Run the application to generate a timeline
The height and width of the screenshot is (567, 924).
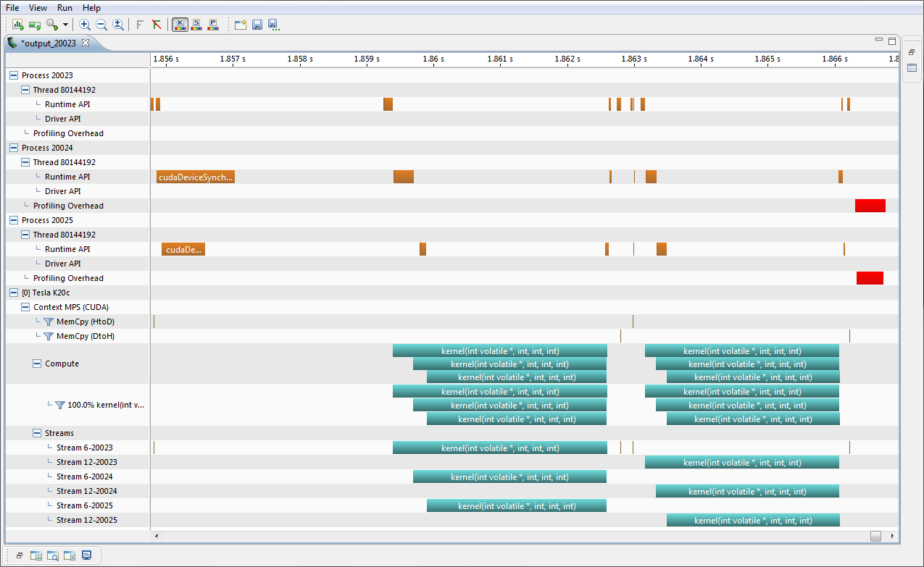coord(17,24)
